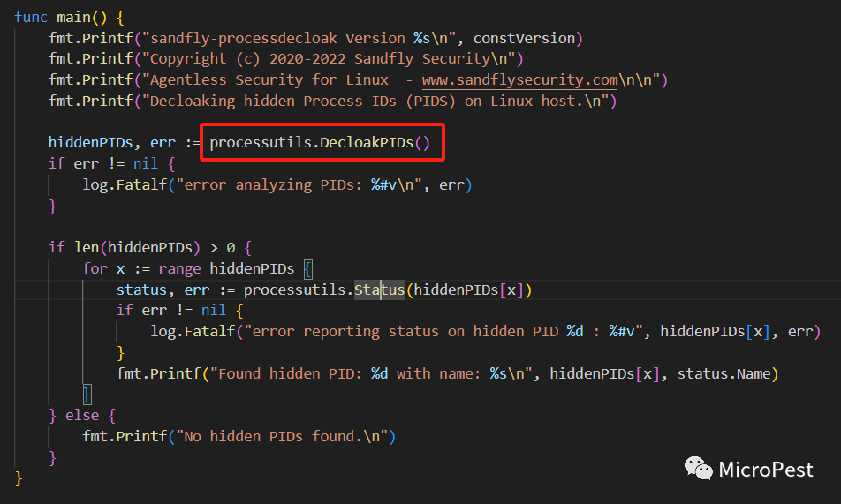The height and width of the screenshot is (504, 841).
Task: Place cursor on the "main" function name
Action: 73,17
